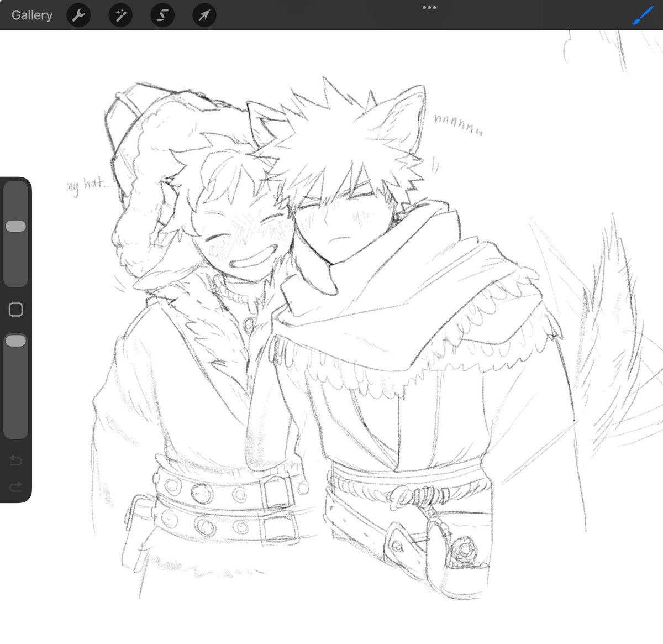The image size is (663, 644).
Task: Adjust the brush size slider handle
Action: click(15, 226)
